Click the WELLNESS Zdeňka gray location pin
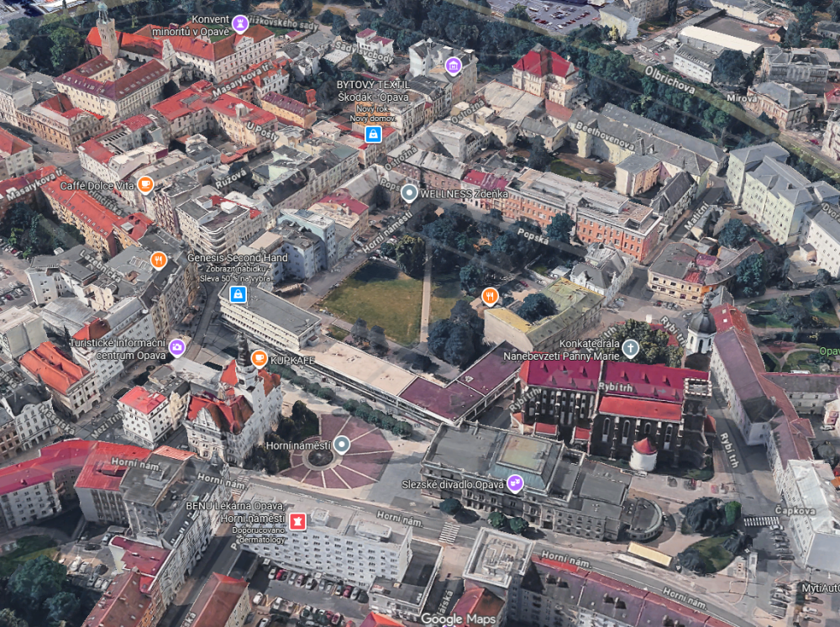This screenshot has width=840, height=627. [409, 193]
